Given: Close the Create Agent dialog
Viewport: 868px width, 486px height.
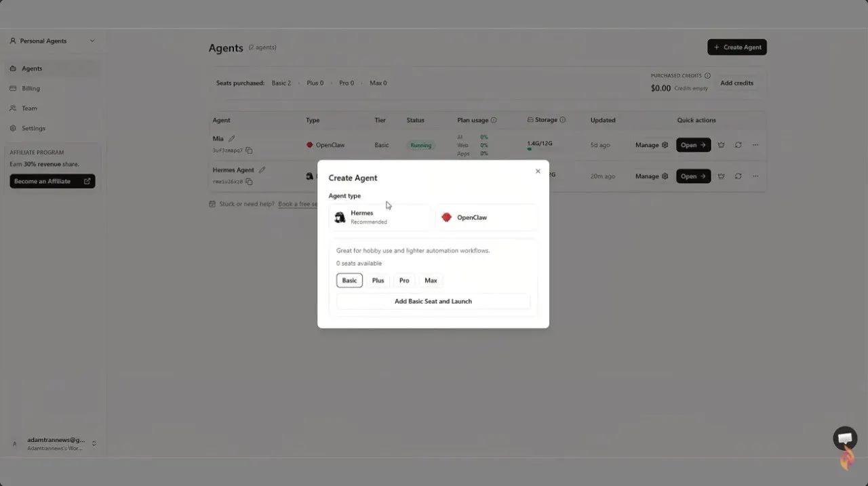Looking at the screenshot, I should tap(538, 171).
